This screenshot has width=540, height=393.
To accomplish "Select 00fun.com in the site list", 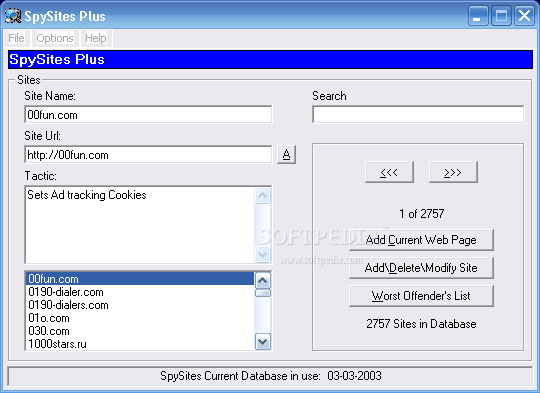I will 140,279.
